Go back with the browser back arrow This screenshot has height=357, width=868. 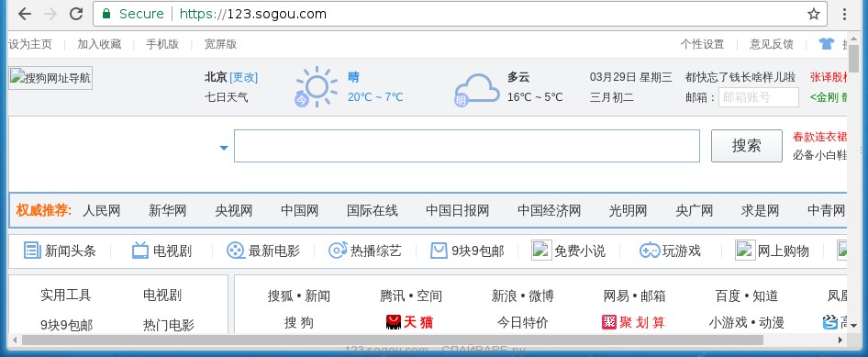point(25,14)
